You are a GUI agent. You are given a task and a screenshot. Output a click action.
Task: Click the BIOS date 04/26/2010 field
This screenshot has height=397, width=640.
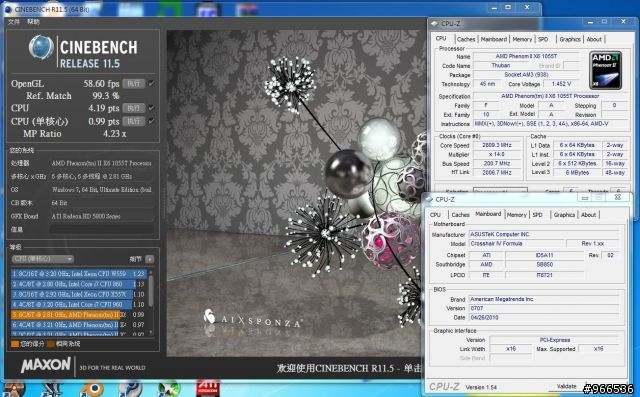[544, 317]
